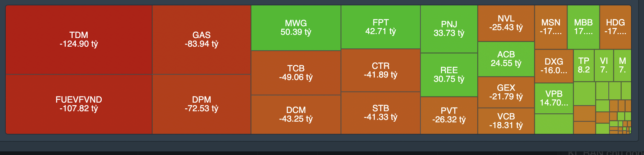Select the HDG tile
This screenshot has width=644, height=155.
[x=615, y=27]
